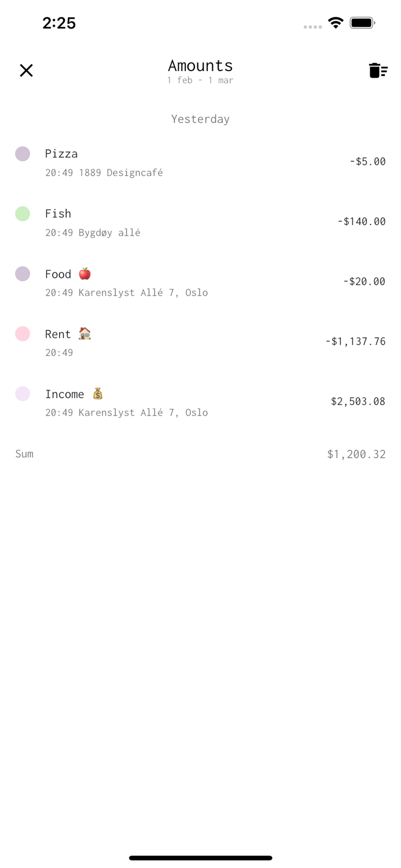Click the Pizza category color dot

click(23, 153)
